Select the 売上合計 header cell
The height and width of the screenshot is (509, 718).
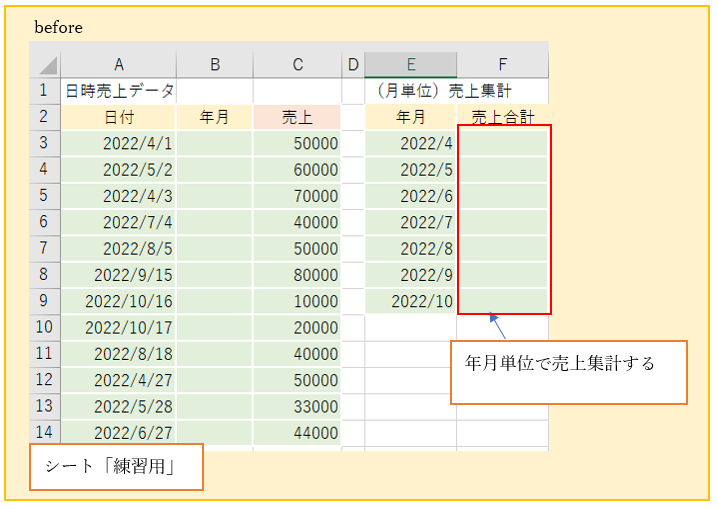(x=502, y=117)
